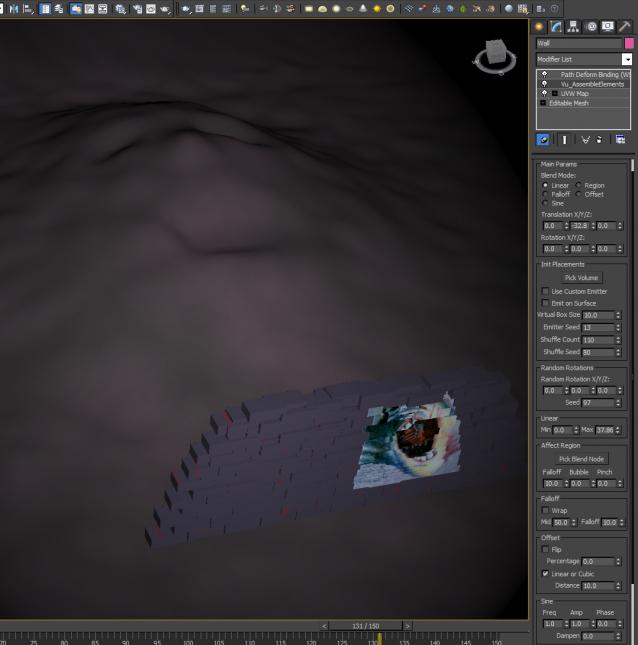Click Configure Modifier Sets icon
The image size is (638, 645).
[x=620, y=140]
